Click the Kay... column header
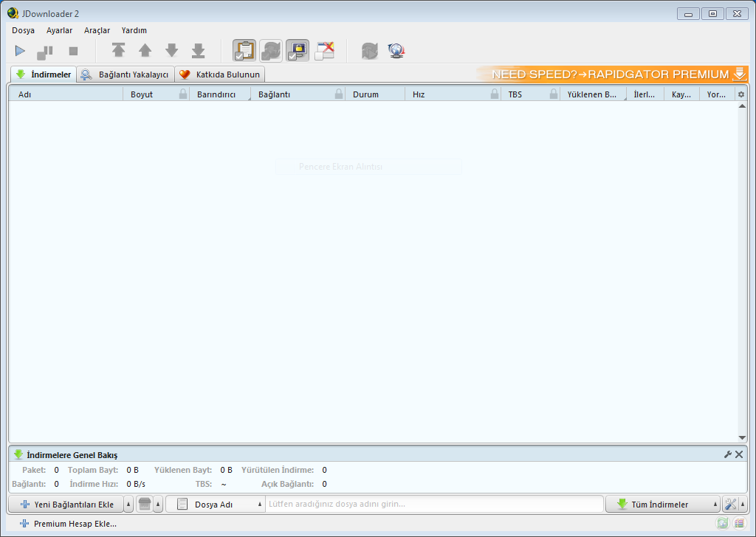This screenshot has width=756, height=537. point(681,94)
